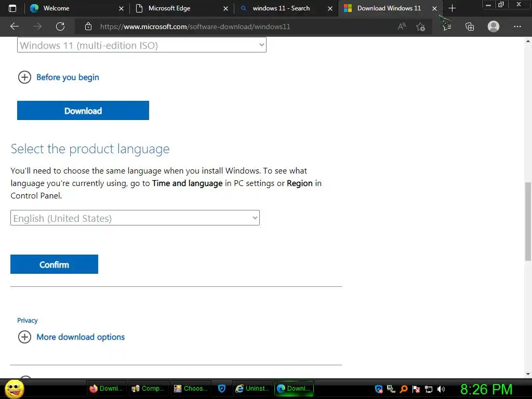Expand the Before you begin section

(24, 77)
